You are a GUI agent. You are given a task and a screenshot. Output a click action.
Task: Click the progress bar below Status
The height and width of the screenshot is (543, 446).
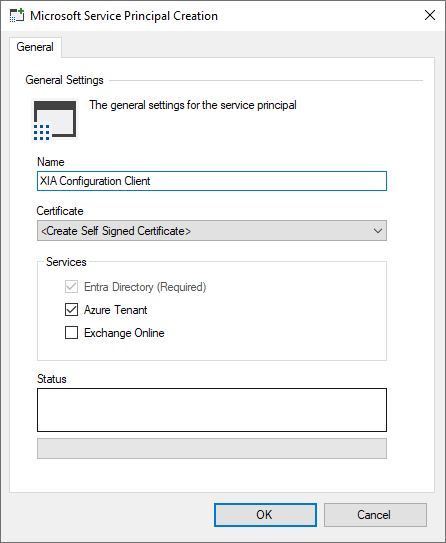(212, 448)
